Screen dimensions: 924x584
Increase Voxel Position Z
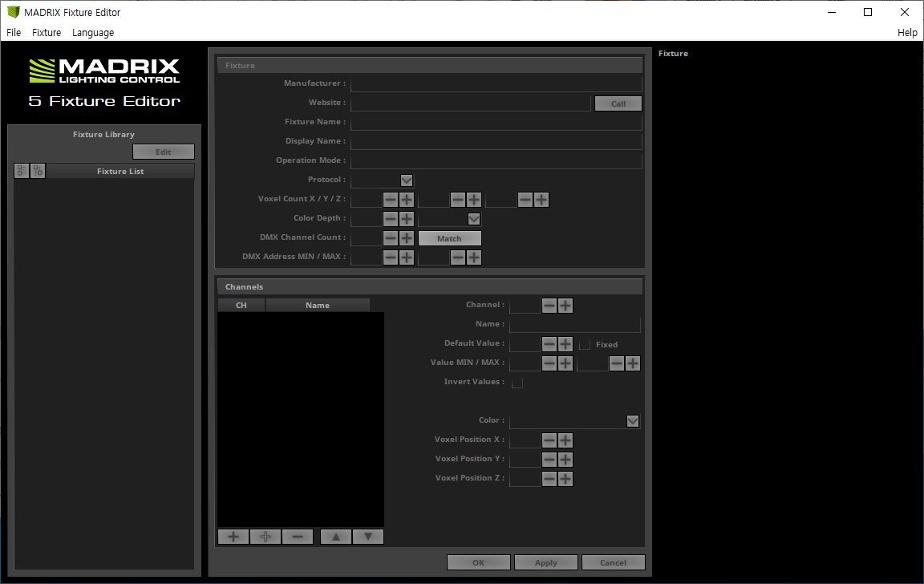pos(565,479)
